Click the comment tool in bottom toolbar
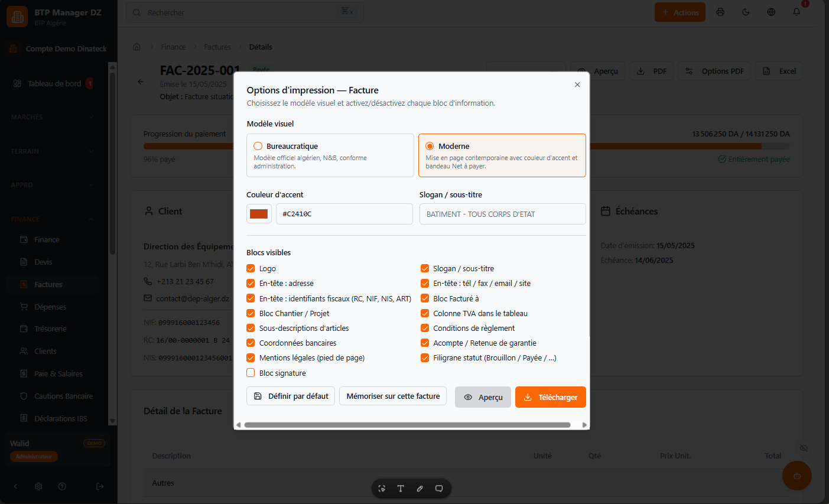Viewport: 829px width, 504px height. [x=439, y=489]
